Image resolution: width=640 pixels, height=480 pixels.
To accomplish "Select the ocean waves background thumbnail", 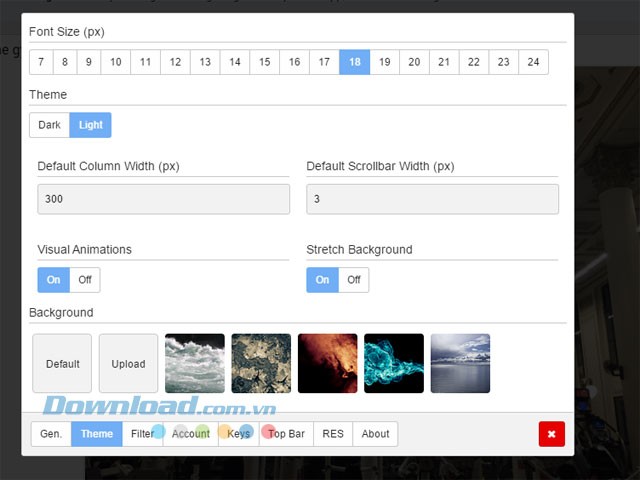I will (x=194, y=363).
